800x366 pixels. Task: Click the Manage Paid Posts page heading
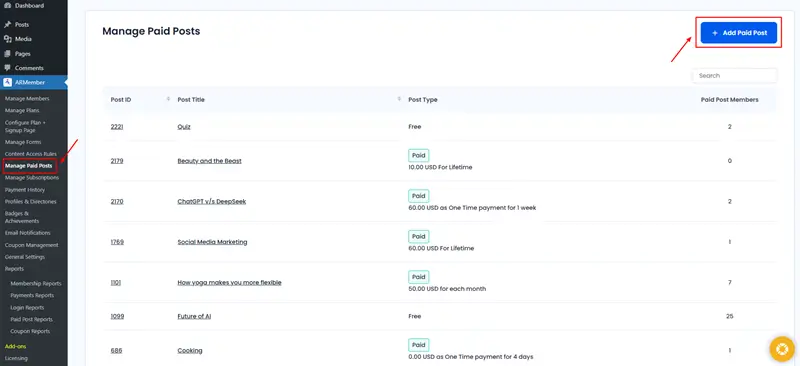pyautogui.click(x=151, y=31)
